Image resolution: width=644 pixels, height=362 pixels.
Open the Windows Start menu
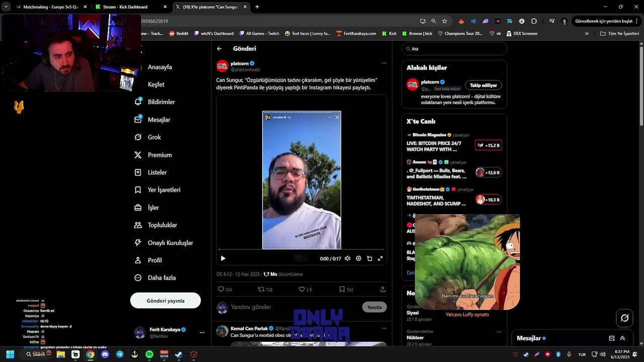10,354
